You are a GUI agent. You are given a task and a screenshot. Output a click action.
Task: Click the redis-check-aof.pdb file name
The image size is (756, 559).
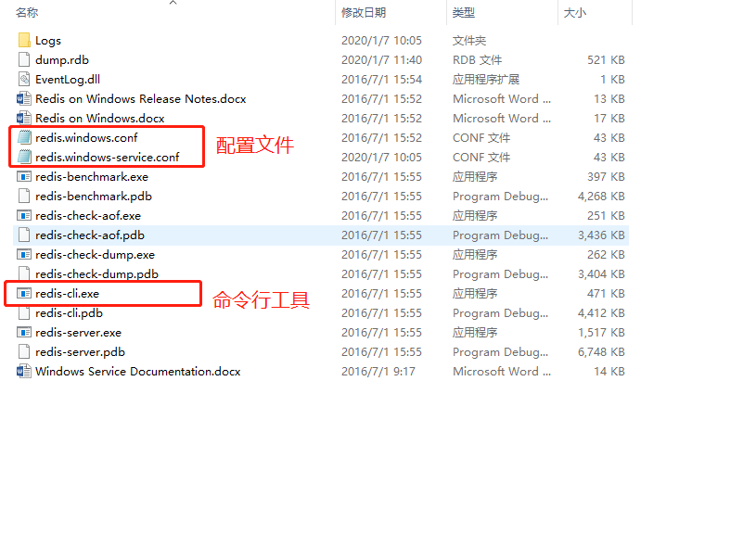tap(90, 235)
